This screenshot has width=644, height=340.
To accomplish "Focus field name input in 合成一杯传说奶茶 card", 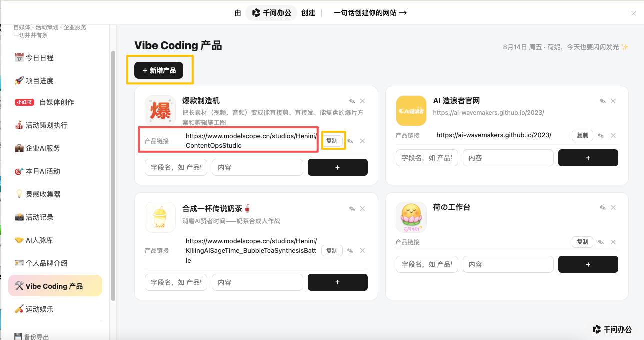I will 176,282.
